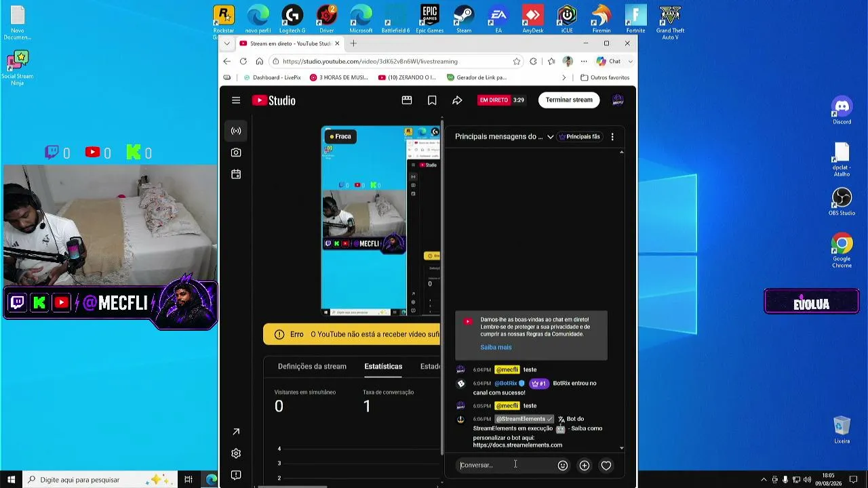Open chat more options three-dot menu
Viewport: 868px width, 488px height.
tap(612, 137)
